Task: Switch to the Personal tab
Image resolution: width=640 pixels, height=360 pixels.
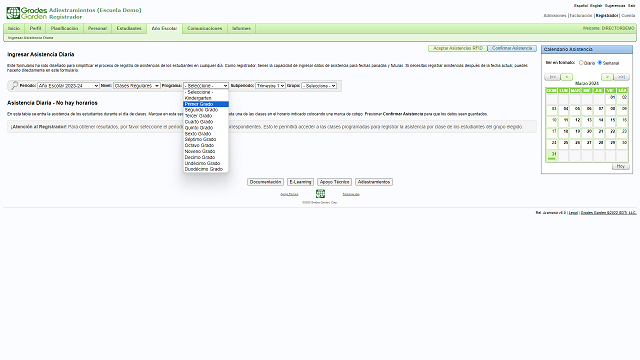Action: (x=97, y=29)
